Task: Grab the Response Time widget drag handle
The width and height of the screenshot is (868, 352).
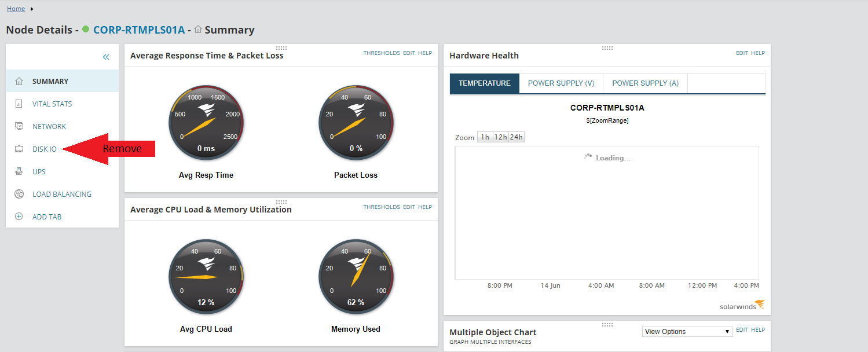Action: (x=281, y=47)
